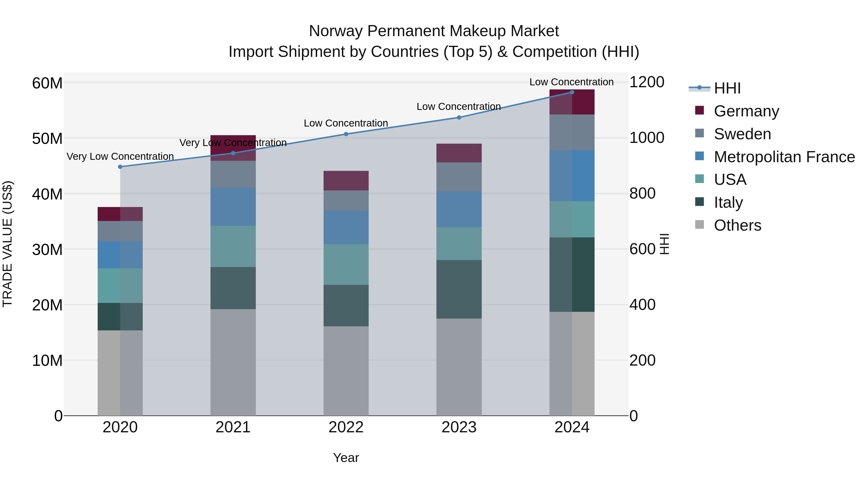The height and width of the screenshot is (488, 868).
Task: Click the 2022 Germany bar segment
Action: tap(346, 181)
